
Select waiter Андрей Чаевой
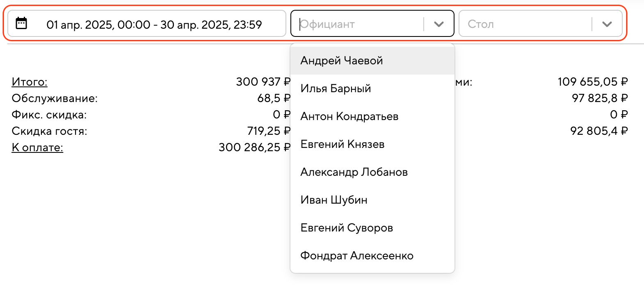point(342,61)
